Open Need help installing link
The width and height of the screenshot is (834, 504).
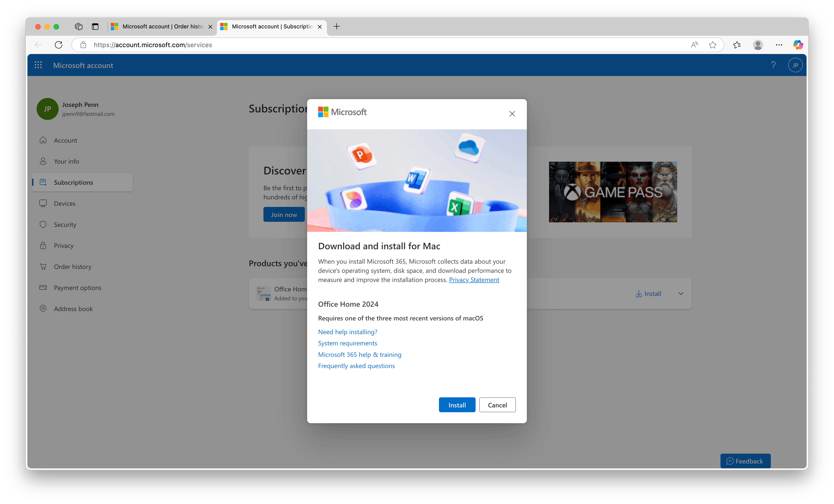(x=347, y=332)
